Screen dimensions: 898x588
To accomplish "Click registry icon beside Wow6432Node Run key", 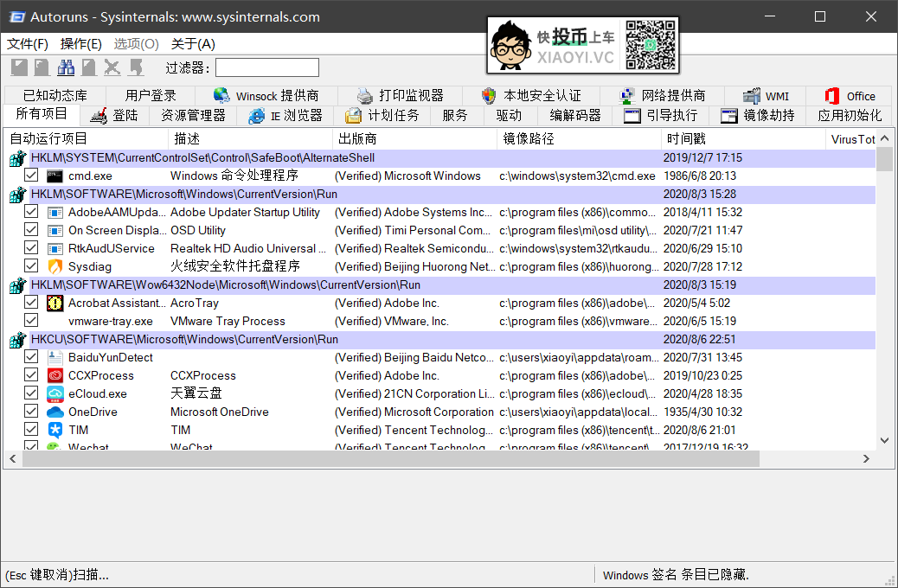I will click(18, 284).
